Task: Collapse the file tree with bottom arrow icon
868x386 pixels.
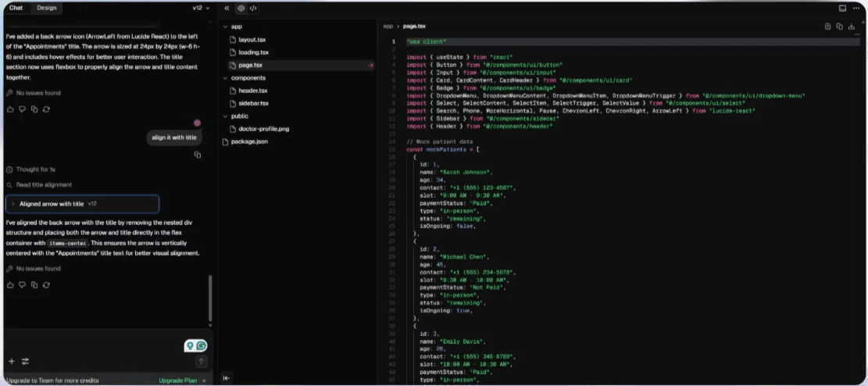Action: click(227, 378)
